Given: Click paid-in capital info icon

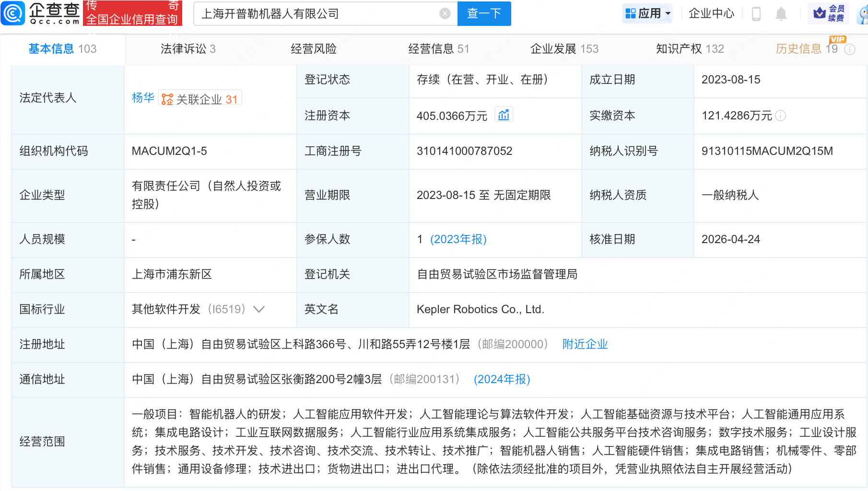Looking at the screenshot, I should coord(781,116).
